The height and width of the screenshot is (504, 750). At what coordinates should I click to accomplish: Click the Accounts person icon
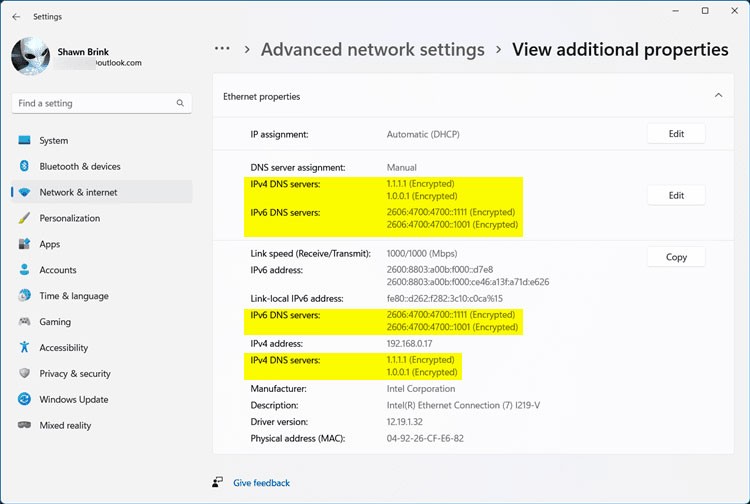point(24,270)
